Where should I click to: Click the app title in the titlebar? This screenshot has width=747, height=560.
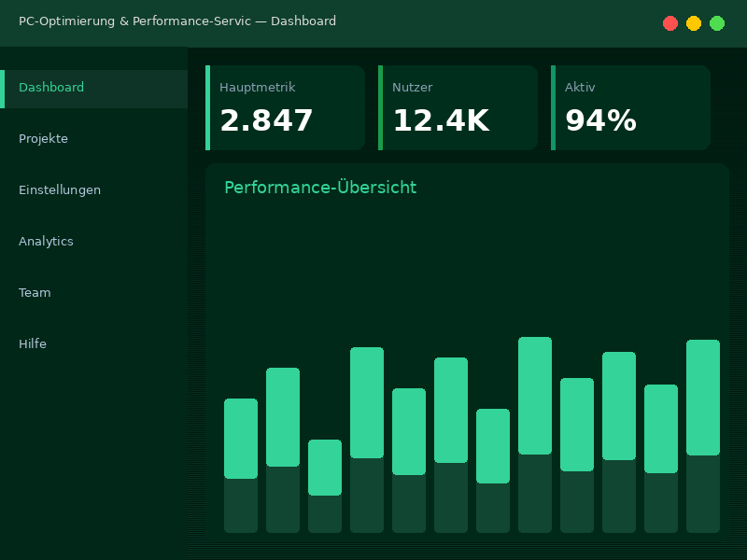(x=177, y=21)
